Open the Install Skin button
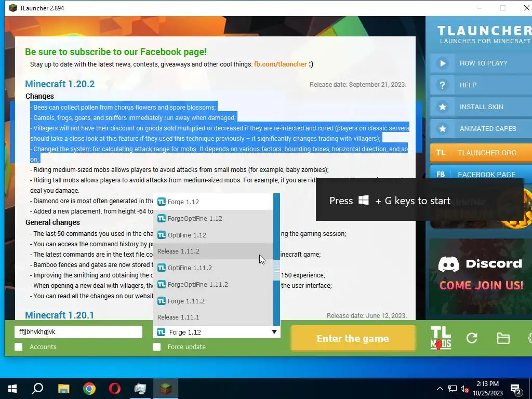Screen dimensions: 532x399 click(x=481, y=107)
